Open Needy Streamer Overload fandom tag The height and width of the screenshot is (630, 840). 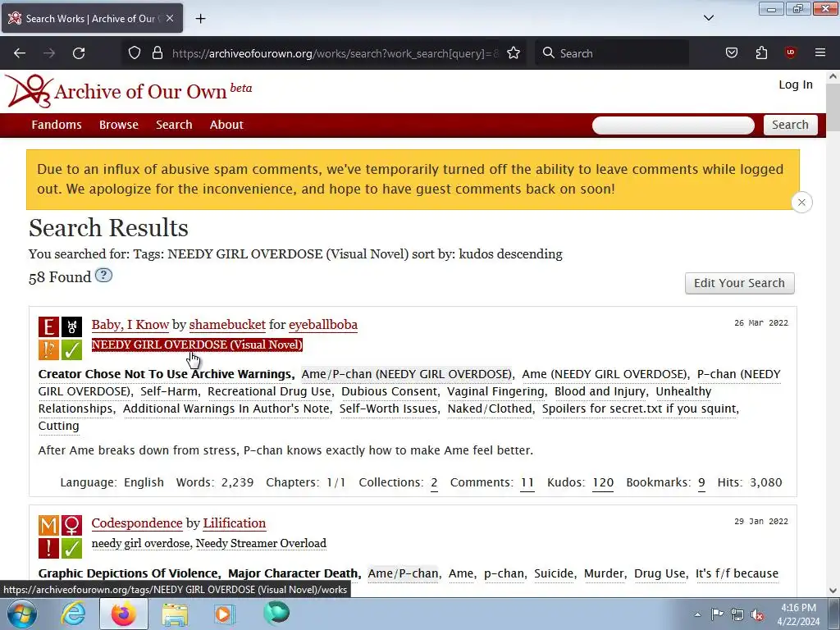click(x=261, y=543)
